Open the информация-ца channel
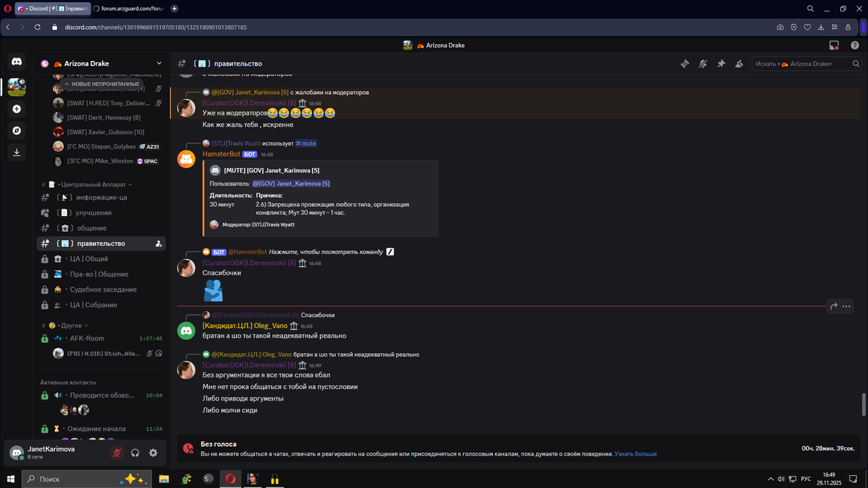 [101, 197]
